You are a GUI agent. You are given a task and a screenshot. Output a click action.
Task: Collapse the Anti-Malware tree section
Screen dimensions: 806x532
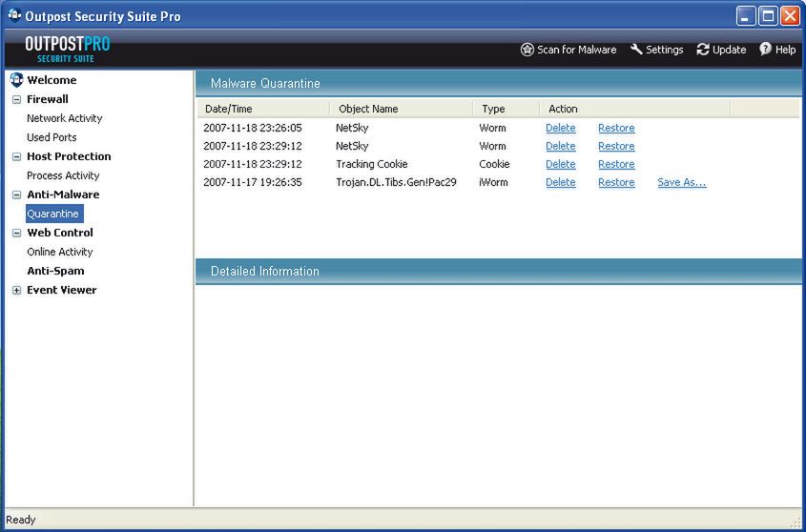coord(16,194)
